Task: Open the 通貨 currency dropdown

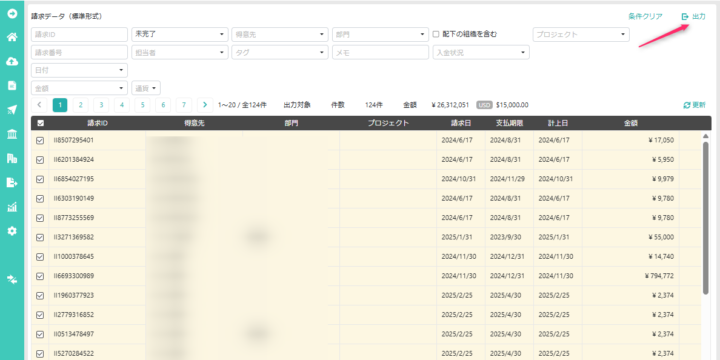Action: [146, 88]
